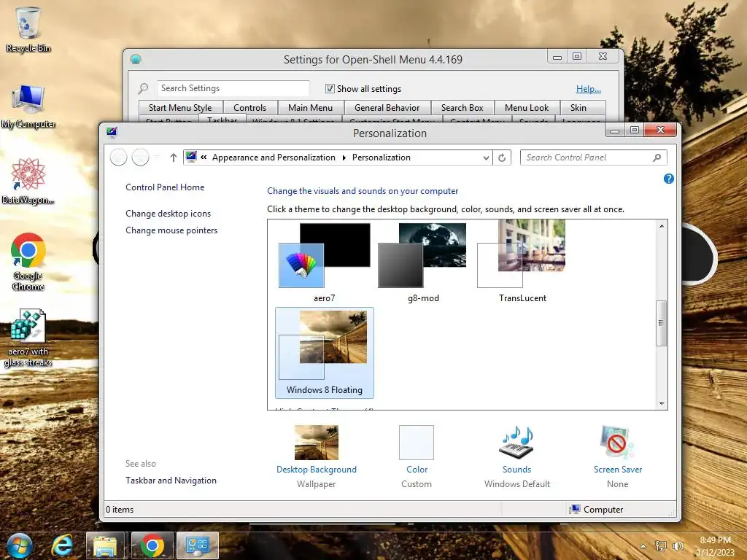Open Change desktop icons link
Screen dimensions: 747x560
(169, 214)
